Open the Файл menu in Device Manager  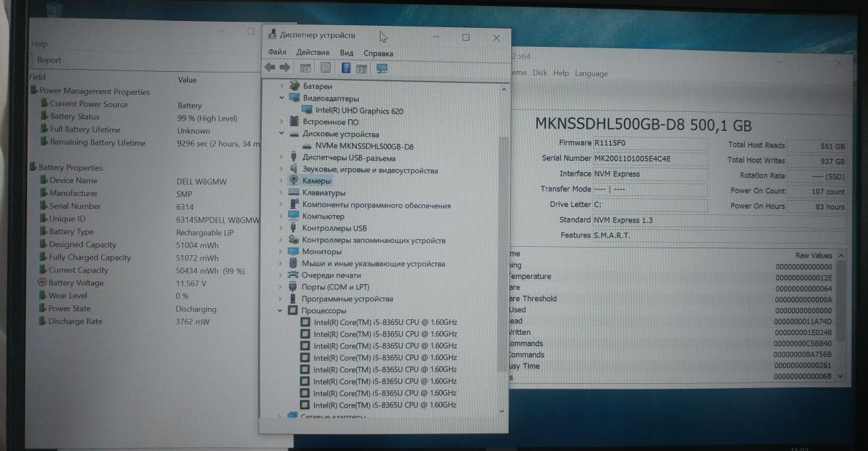click(x=277, y=53)
